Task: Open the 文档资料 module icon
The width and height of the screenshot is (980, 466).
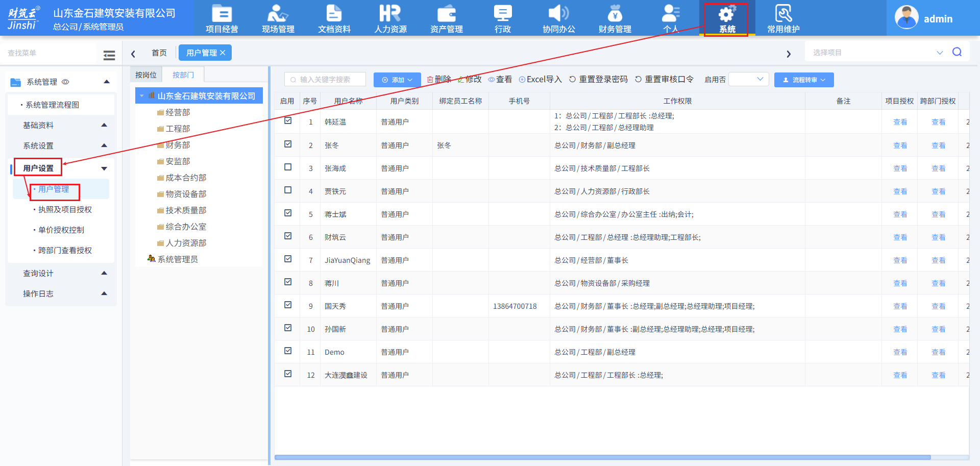Action: click(x=334, y=18)
